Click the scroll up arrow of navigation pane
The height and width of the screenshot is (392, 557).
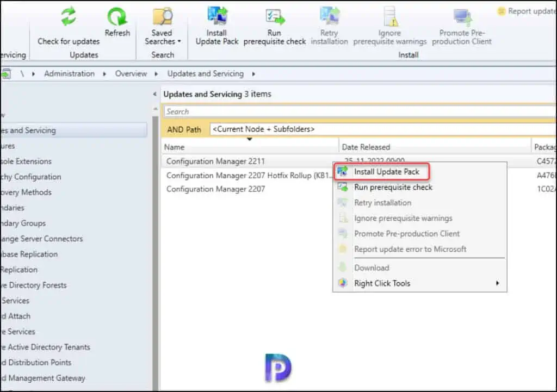click(155, 109)
